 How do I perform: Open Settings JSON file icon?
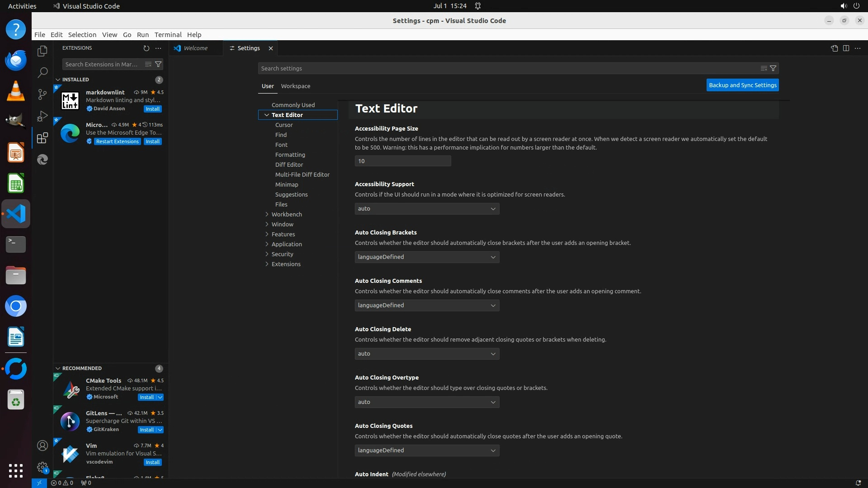click(834, 48)
